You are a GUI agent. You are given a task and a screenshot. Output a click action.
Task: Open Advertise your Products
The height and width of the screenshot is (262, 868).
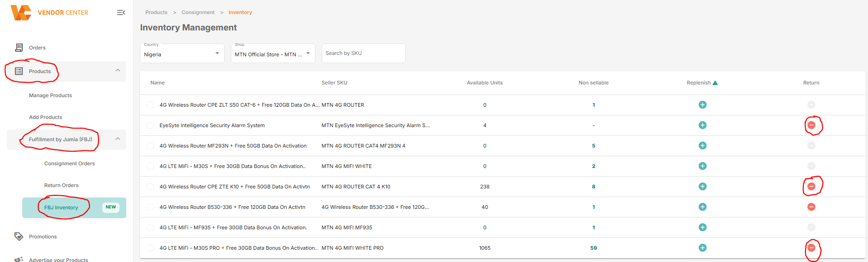pyautogui.click(x=59, y=260)
